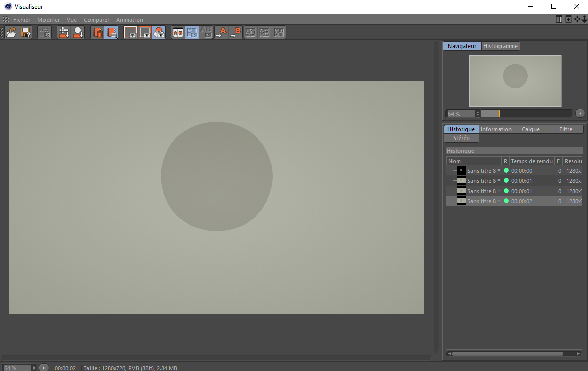This screenshot has height=371, width=588.
Task: Click the delete image trash icon
Action: tap(98, 33)
